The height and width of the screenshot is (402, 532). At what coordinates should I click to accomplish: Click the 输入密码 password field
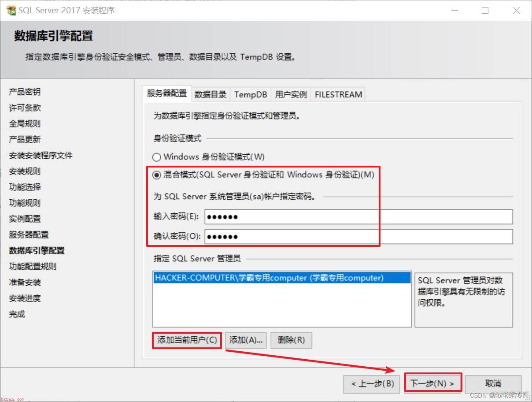(x=358, y=217)
